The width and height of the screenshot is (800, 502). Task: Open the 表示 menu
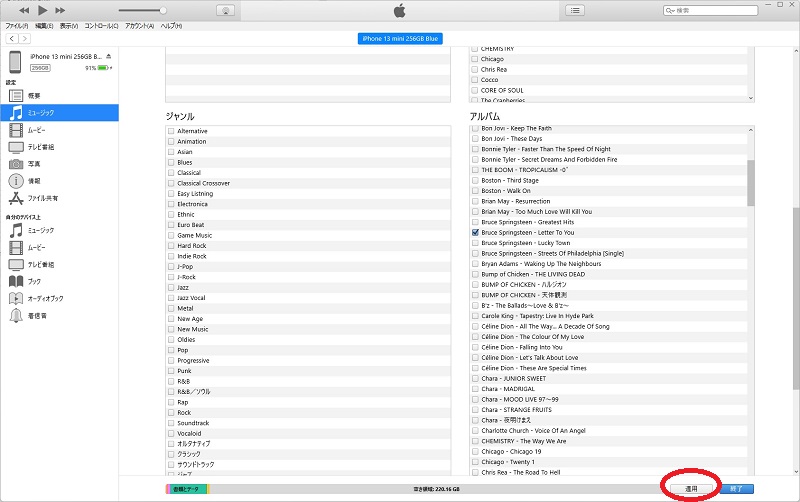[x=69, y=26]
